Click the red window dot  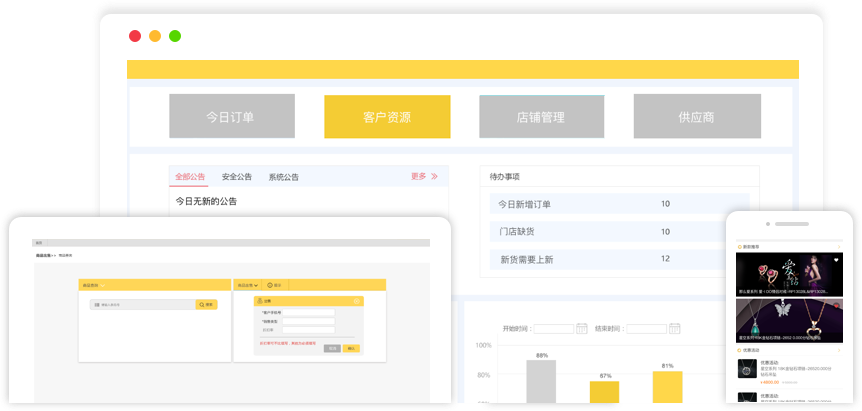(135, 36)
